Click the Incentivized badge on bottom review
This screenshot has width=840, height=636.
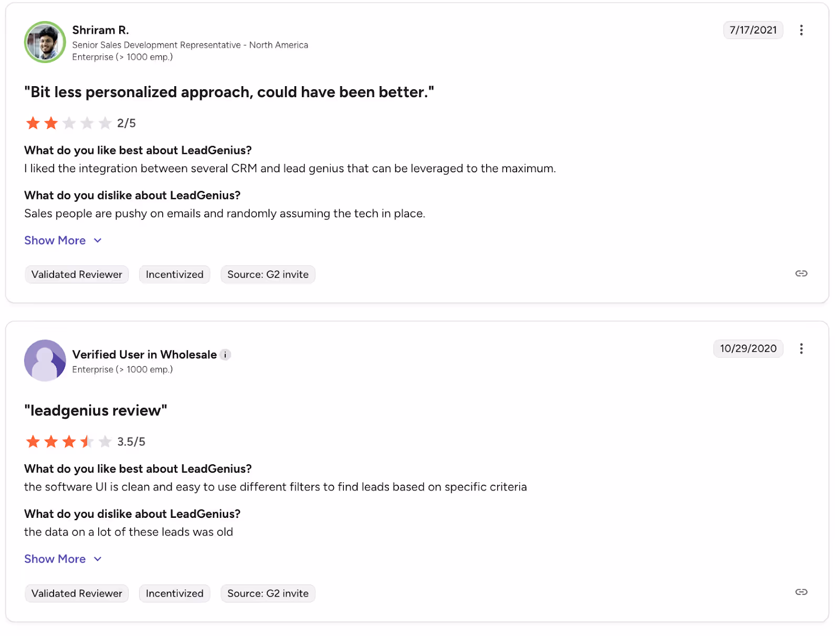pos(174,593)
